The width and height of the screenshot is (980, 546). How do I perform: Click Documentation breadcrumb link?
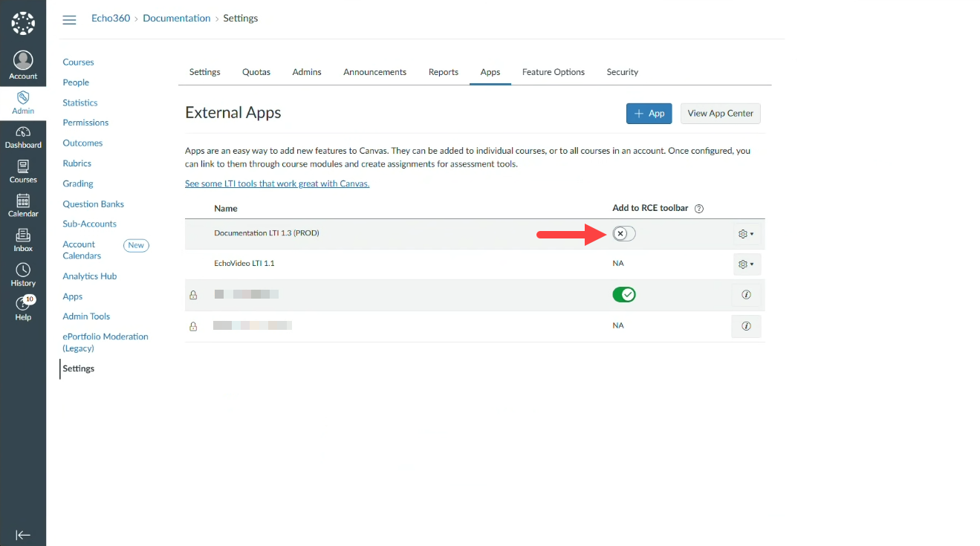(177, 19)
